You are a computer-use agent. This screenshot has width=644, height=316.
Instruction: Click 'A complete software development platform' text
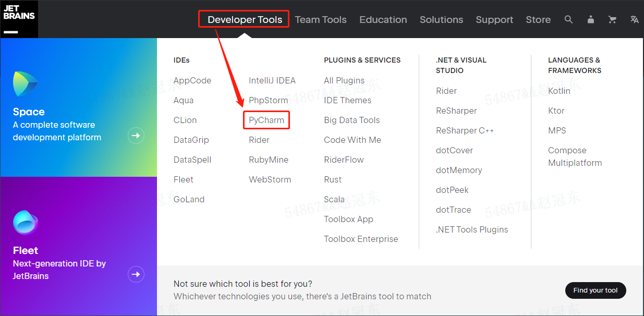[57, 131]
